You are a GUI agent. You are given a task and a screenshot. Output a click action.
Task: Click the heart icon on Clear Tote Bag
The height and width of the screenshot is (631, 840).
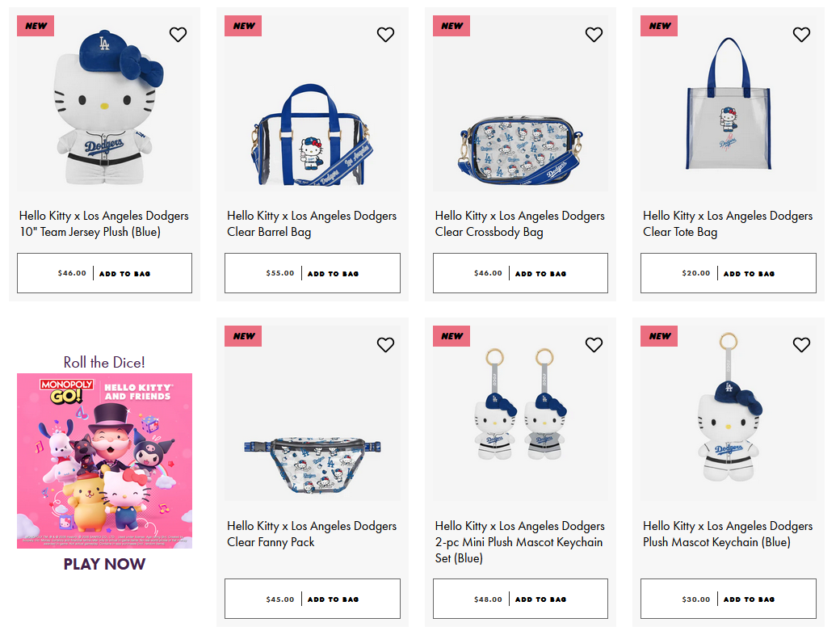(801, 35)
